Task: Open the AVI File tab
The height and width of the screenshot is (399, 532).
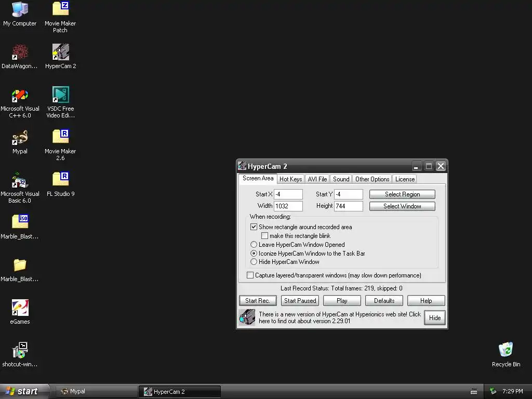Action: [x=317, y=179]
